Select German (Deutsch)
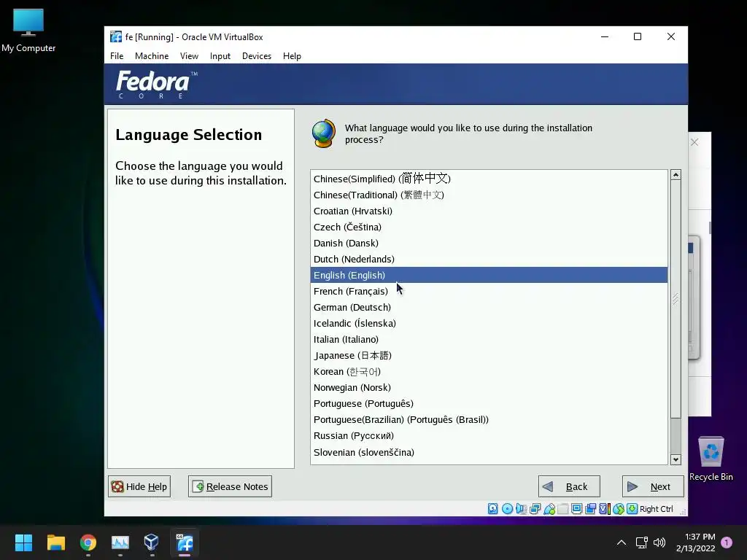Viewport: 747px width, 560px height. click(x=489, y=307)
